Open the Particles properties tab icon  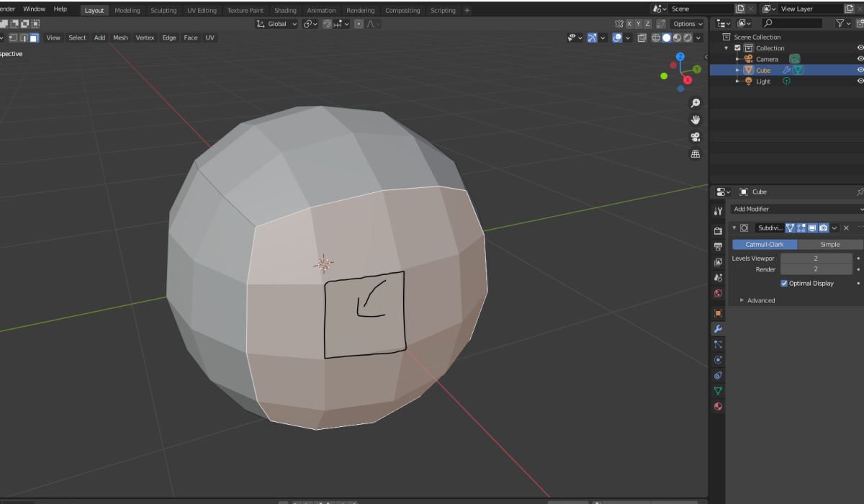coord(718,344)
